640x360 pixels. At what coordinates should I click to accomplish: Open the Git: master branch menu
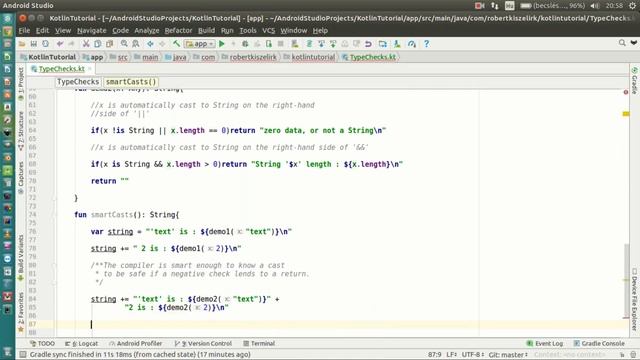pyautogui.click(x=508, y=355)
